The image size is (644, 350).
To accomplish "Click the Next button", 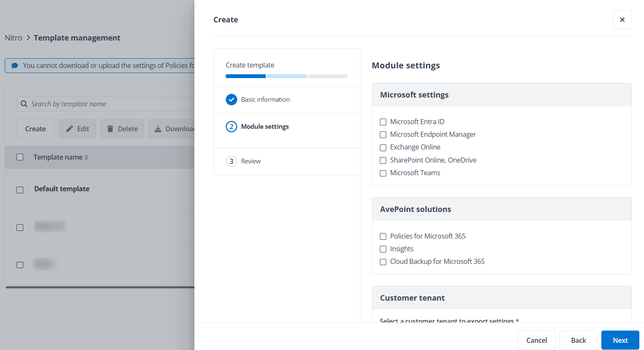I will tap(620, 340).
